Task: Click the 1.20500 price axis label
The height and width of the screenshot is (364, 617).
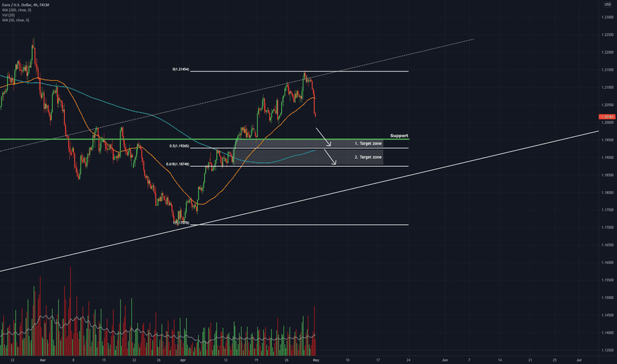Action: (607, 105)
